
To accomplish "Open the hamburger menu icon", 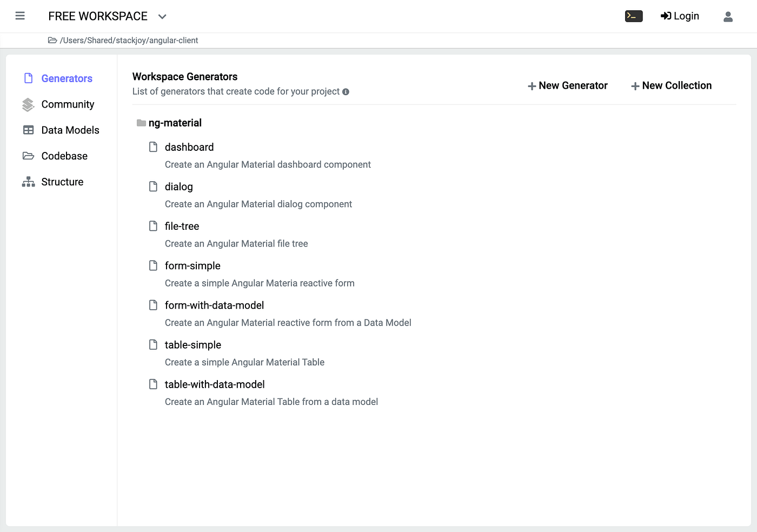I will pyautogui.click(x=20, y=16).
